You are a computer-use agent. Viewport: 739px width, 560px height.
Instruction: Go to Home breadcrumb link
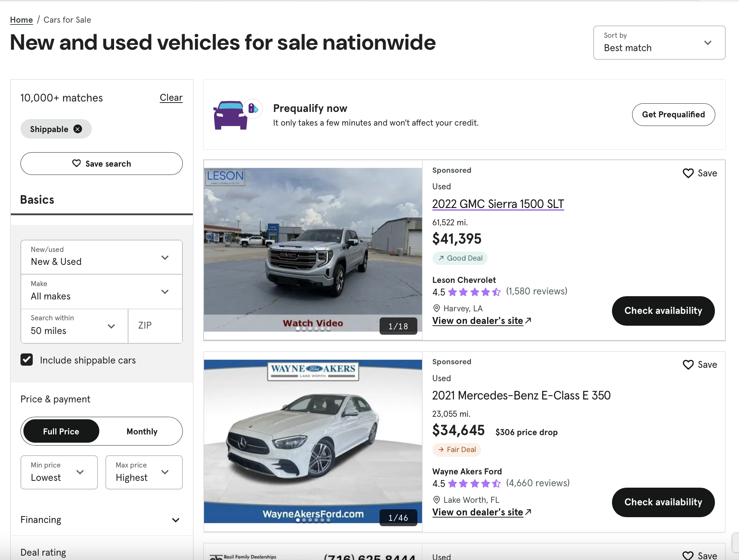(x=21, y=20)
